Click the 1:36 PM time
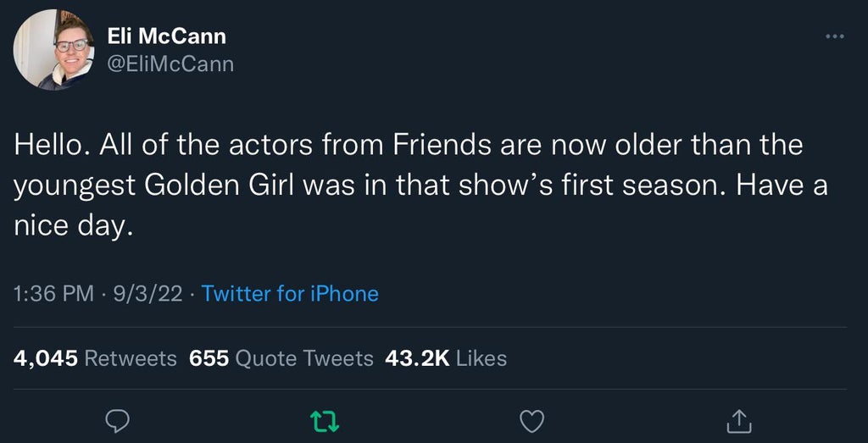Image resolution: width=868 pixels, height=443 pixels. point(54,294)
